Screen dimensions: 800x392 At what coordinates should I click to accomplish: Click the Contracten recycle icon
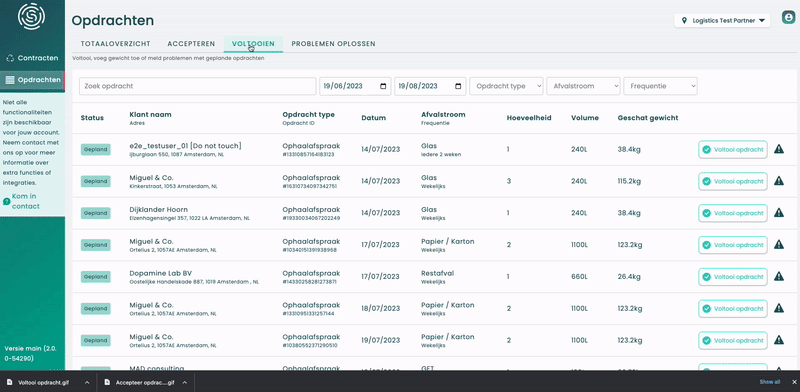click(10, 58)
